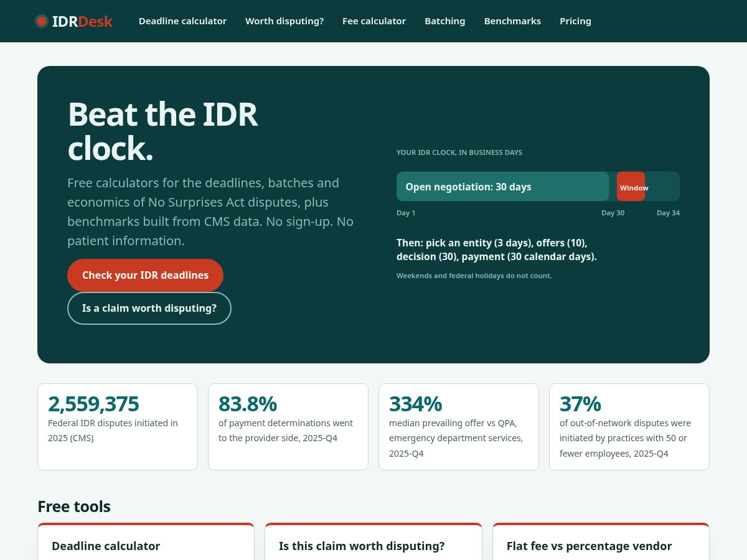
Task: Click YOUR IDR CLOCK, IN BUSINESS DAYS heading
Action: [x=459, y=152]
